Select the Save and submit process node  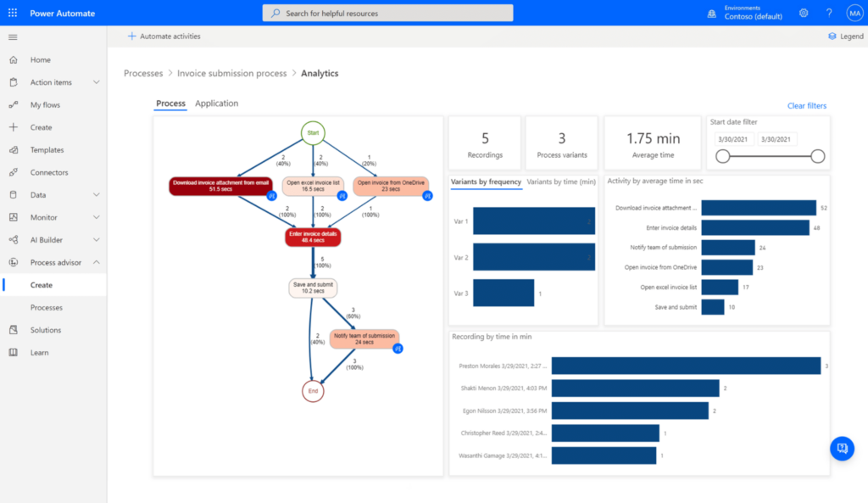[313, 288]
